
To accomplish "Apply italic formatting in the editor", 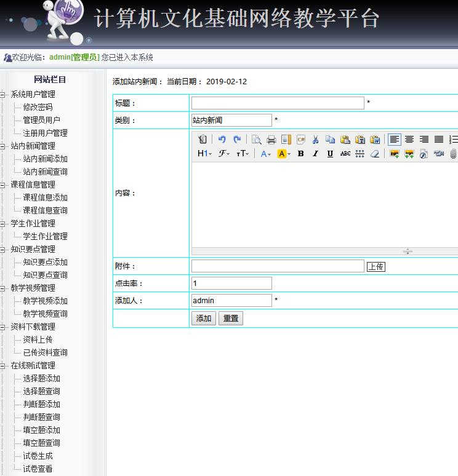I will (x=315, y=154).
